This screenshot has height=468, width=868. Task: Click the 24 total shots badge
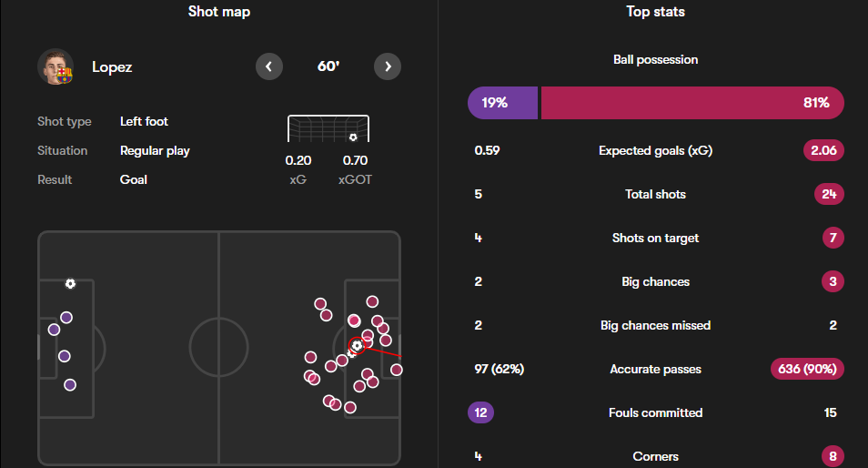(x=829, y=194)
